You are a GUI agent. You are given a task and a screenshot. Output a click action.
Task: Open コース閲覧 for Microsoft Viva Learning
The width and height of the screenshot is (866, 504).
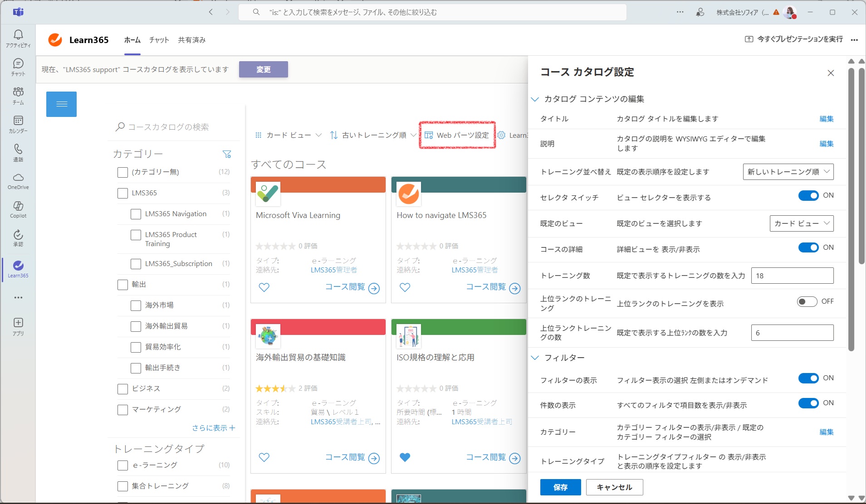pyautogui.click(x=352, y=287)
